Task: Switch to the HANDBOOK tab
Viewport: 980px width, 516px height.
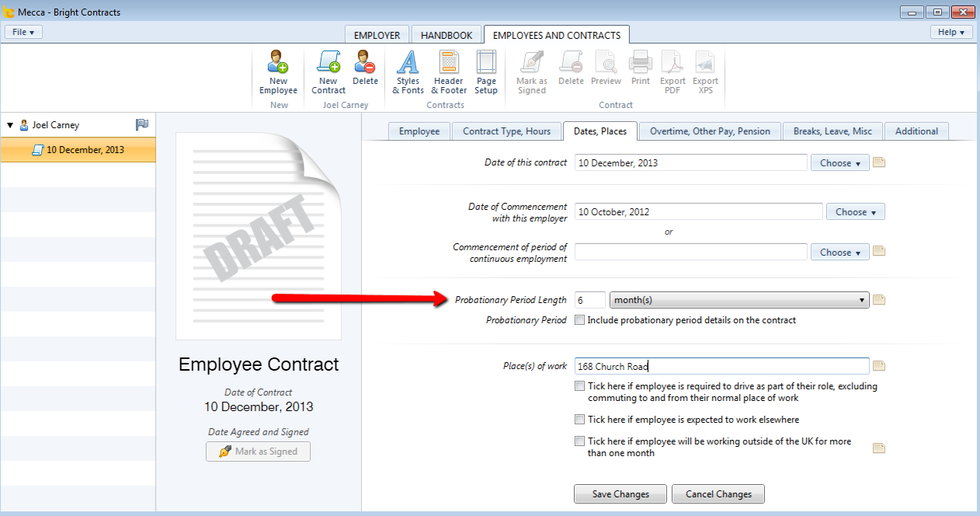Action: pos(447,35)
